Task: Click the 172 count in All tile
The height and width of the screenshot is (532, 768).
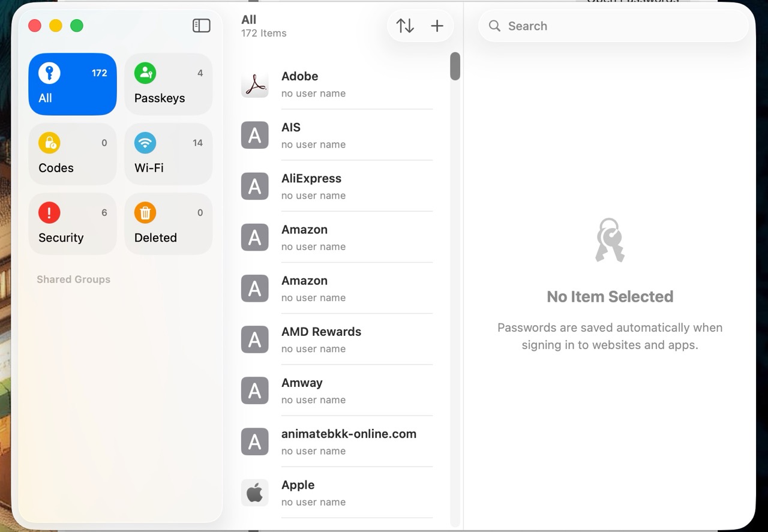Action: pos(99,73)
